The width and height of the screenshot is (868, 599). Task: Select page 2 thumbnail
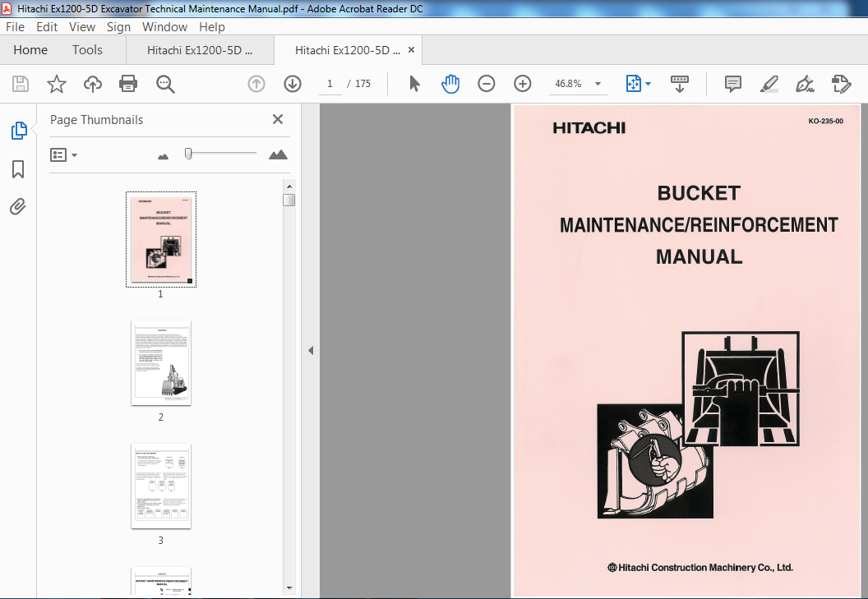(x=161, y=363)
